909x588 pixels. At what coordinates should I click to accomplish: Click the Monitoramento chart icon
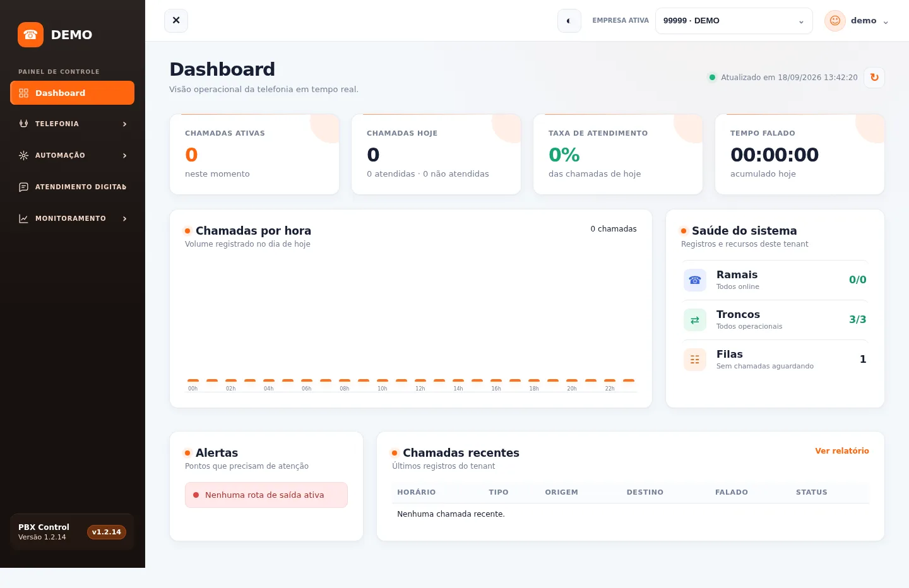[x=23, y=218]
